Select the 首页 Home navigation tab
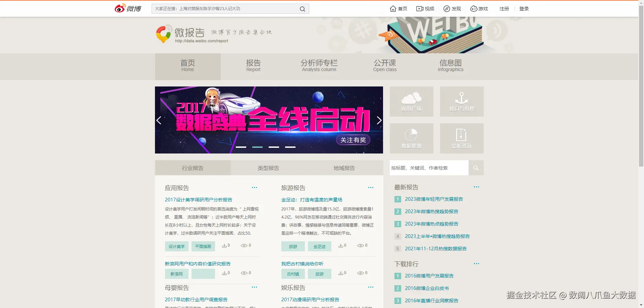 (188, 66)
